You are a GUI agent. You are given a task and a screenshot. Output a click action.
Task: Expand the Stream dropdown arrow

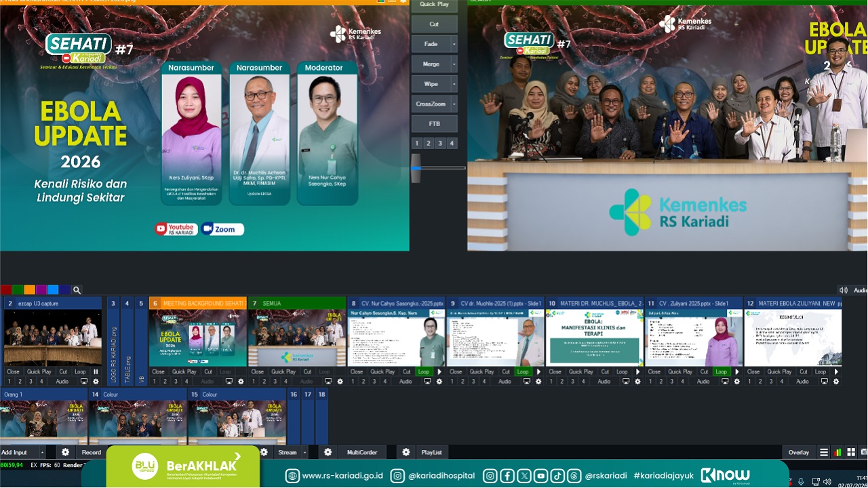click(305, 452)
